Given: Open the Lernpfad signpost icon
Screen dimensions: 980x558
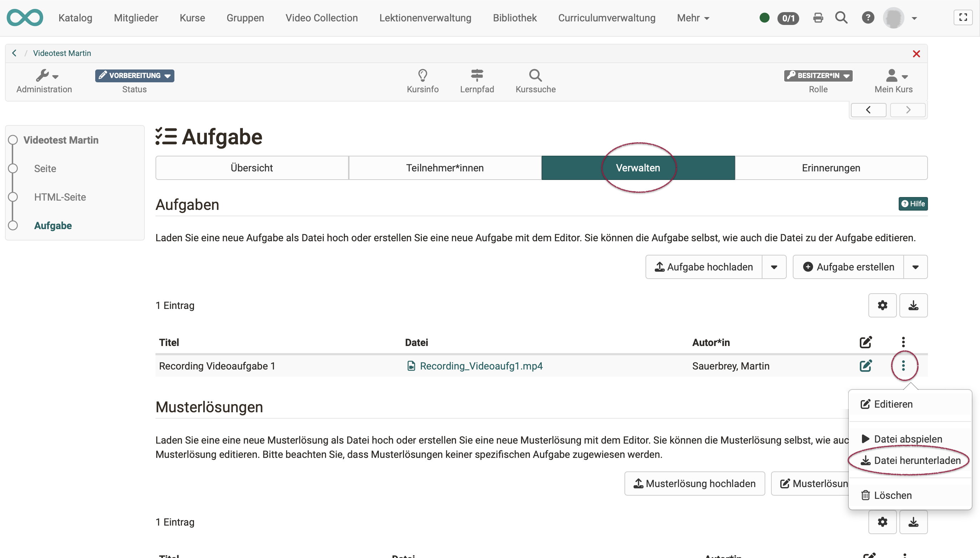Looking at the screenshot, I should click(x=477, y=75).
